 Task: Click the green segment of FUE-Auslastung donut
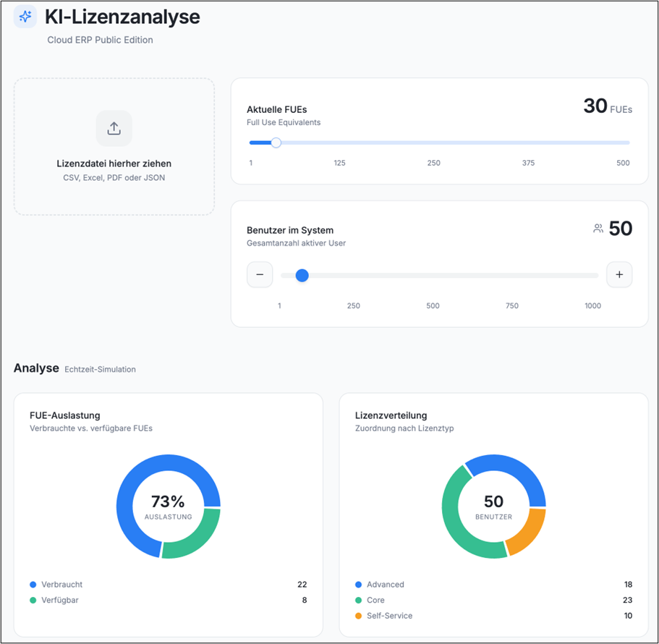[190, 536]
